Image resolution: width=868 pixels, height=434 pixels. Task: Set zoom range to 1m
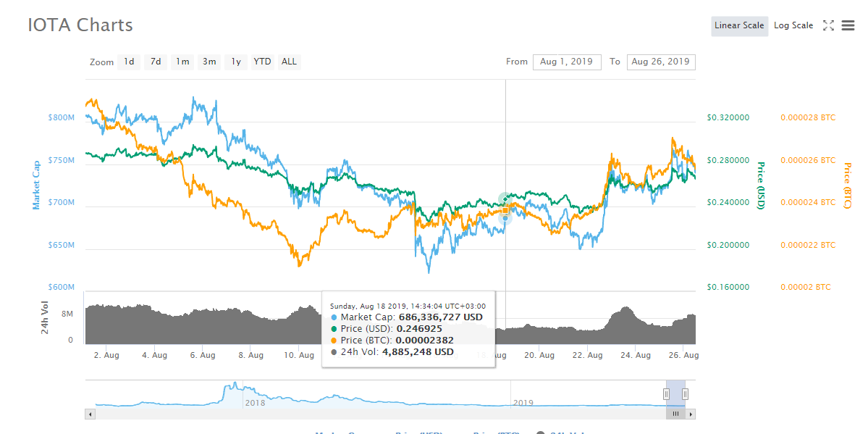pyautogui.click(x=182, y=62)
